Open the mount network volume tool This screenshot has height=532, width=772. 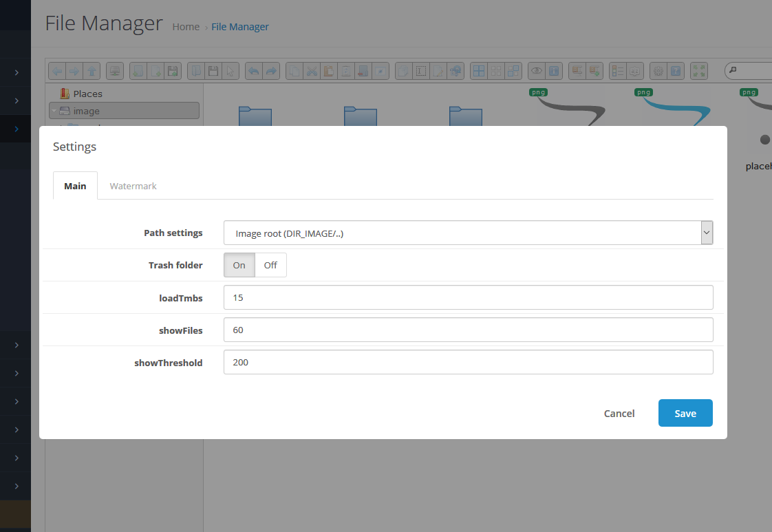tap(115, 72)
